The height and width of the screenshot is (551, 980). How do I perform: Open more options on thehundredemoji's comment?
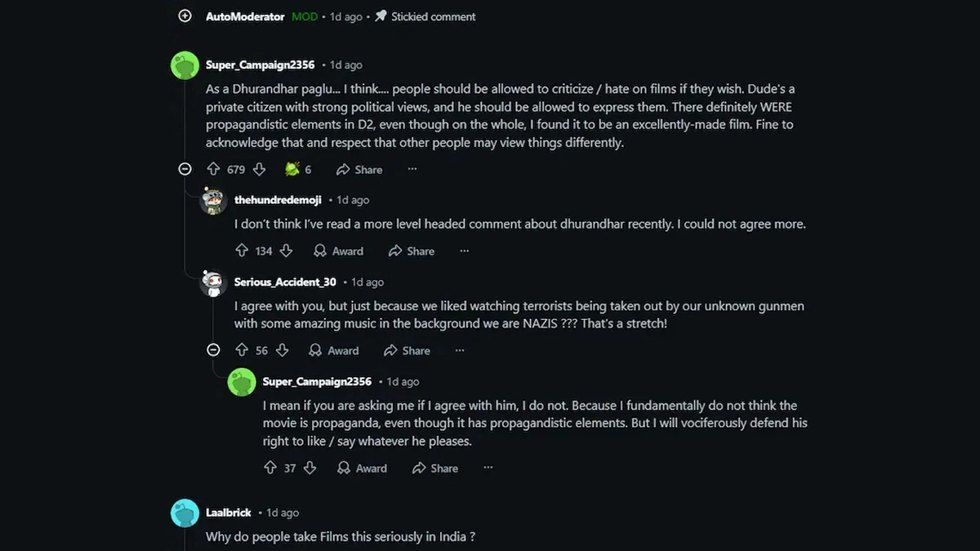(464, 251)
